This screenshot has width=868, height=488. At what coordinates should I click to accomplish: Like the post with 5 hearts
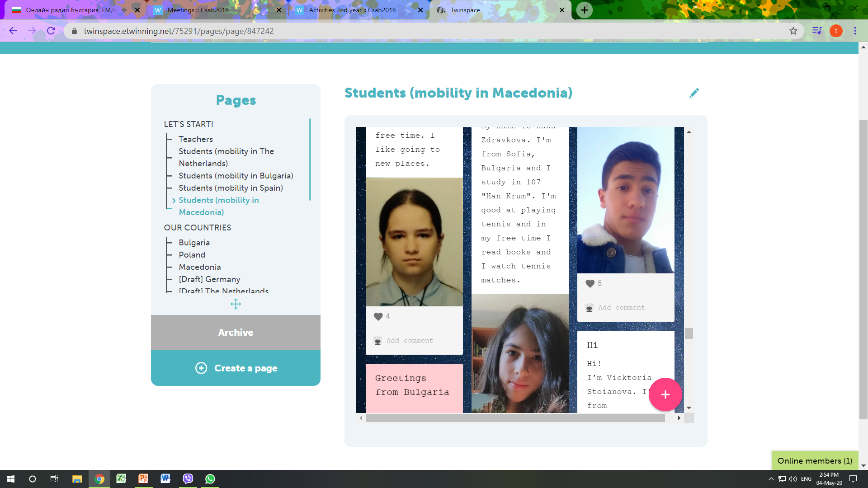pyautogui.click(x=590, y=284)
